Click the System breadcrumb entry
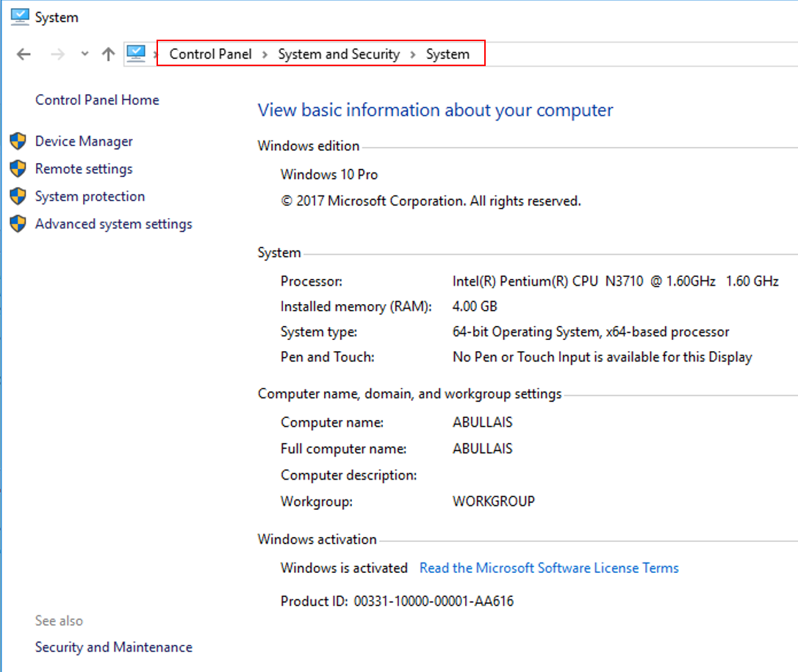This screenshot has height=672, width=798. (448, 54)
